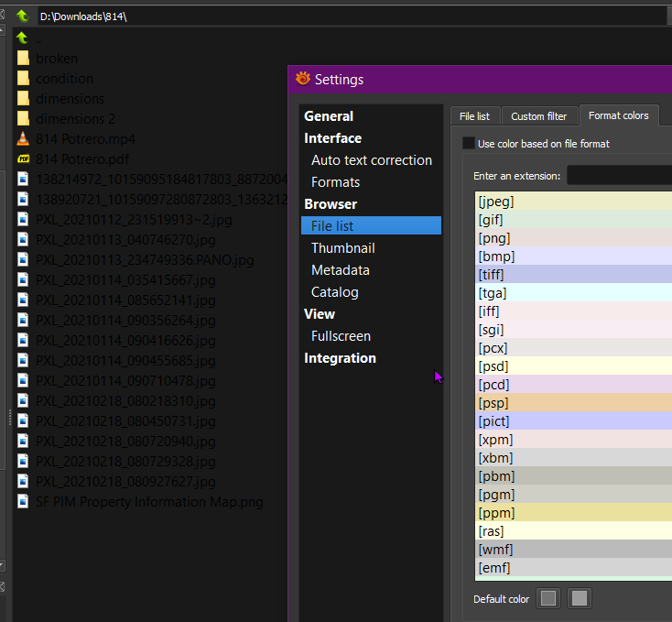The image size is (672, 622).
Task: Switch to the Custom filter tab
Action: 538,116
